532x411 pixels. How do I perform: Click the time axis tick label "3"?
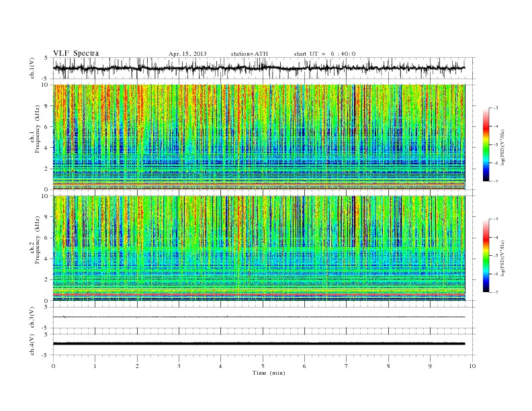[x=179, y=366]
